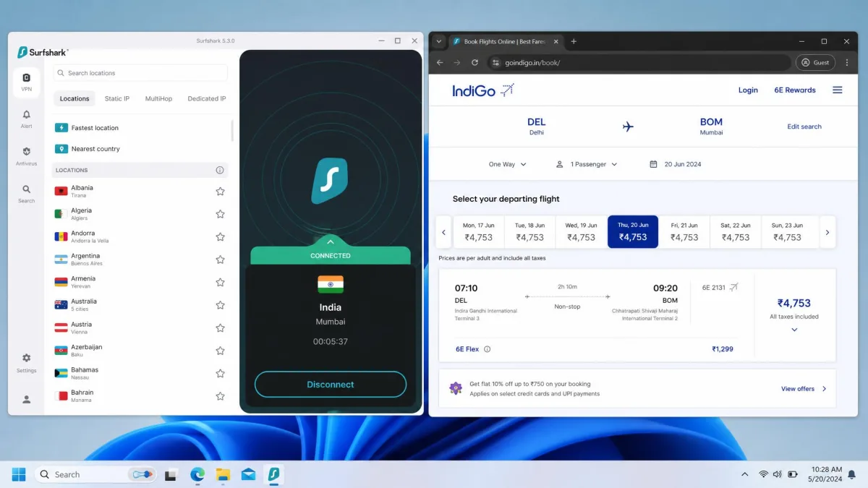Star the Bahrain location
The width and height of the screenshot is (868, 488).
coord(220,396)
